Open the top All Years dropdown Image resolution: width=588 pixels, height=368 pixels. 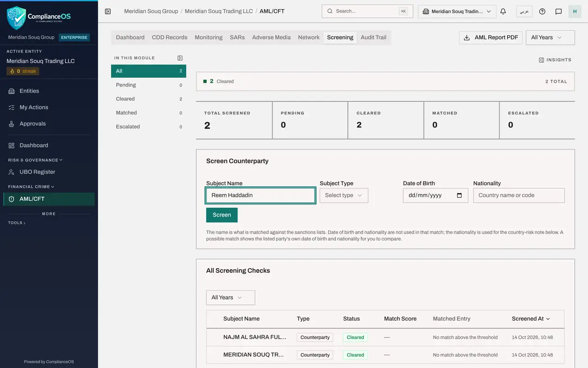point(550,38)
